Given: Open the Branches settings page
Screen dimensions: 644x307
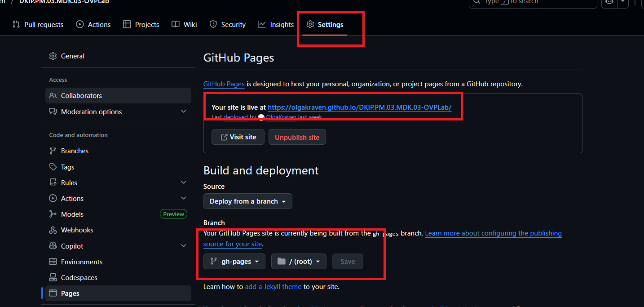Looking at the screenshot, I should click(x=118, y=151).
